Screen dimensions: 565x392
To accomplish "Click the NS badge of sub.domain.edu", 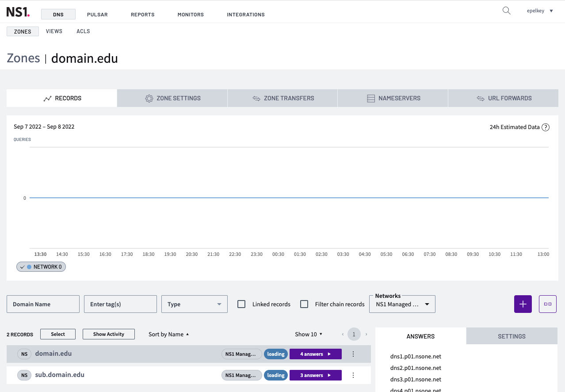I will point(24,375).
